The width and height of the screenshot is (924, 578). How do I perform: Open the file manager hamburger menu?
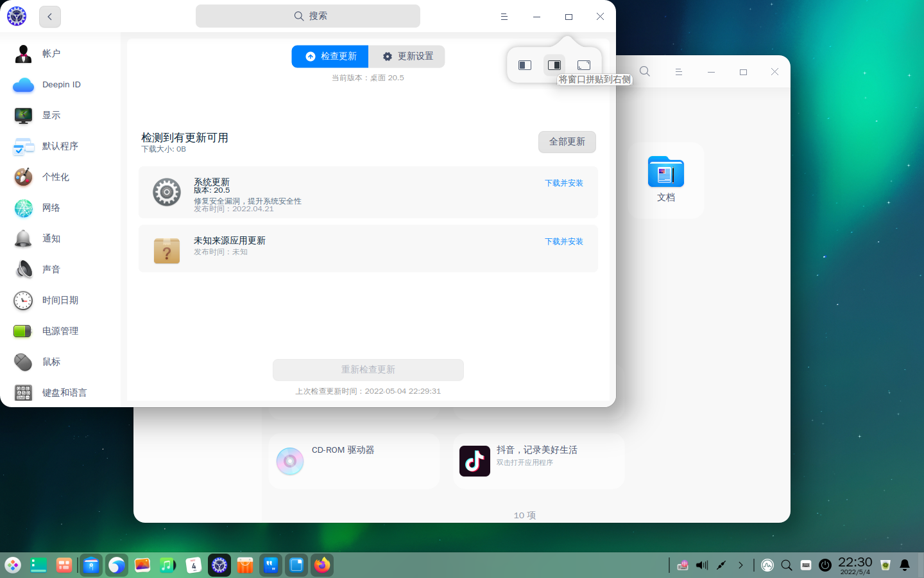[679, 71]
